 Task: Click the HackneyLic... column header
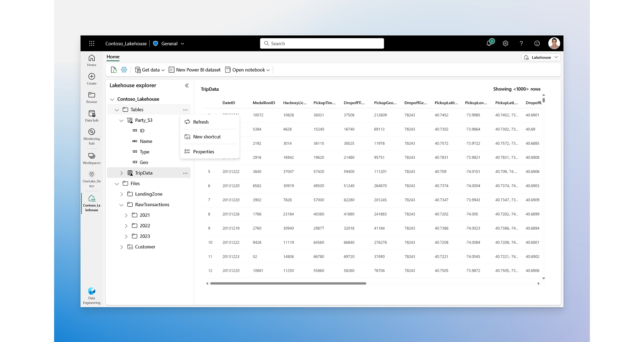295,103
